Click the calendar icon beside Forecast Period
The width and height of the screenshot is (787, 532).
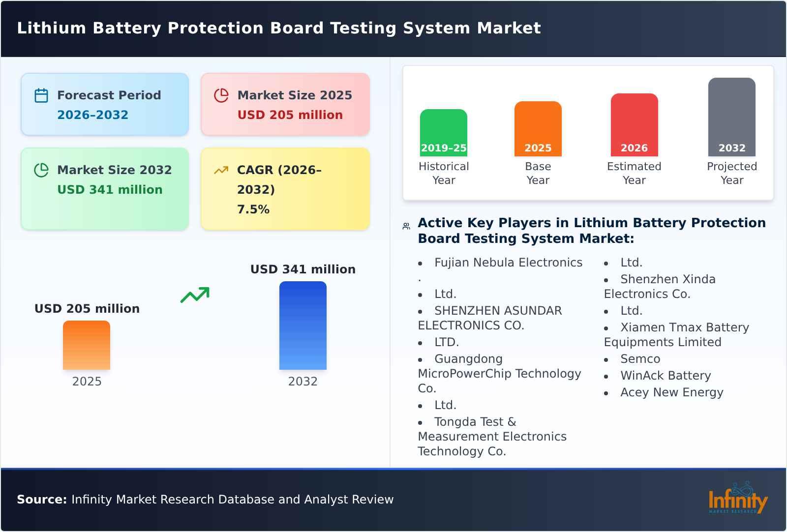(41, 95)
